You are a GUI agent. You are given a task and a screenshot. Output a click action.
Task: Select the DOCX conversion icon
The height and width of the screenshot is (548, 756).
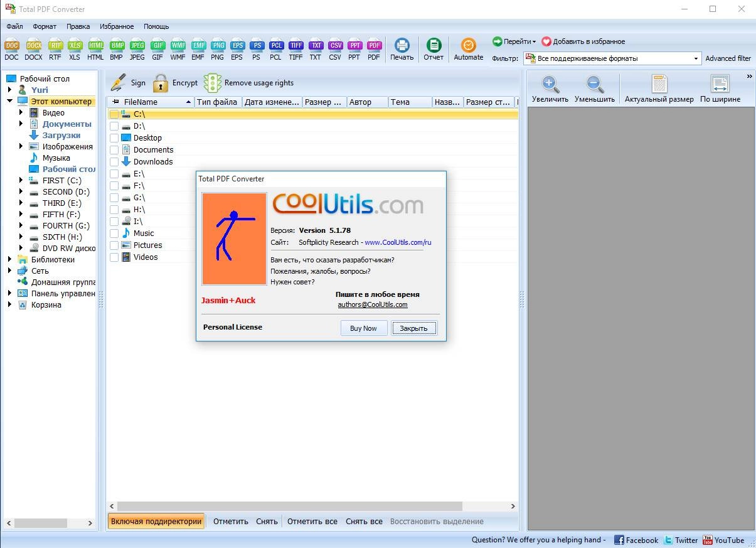[x=33, y=50]
